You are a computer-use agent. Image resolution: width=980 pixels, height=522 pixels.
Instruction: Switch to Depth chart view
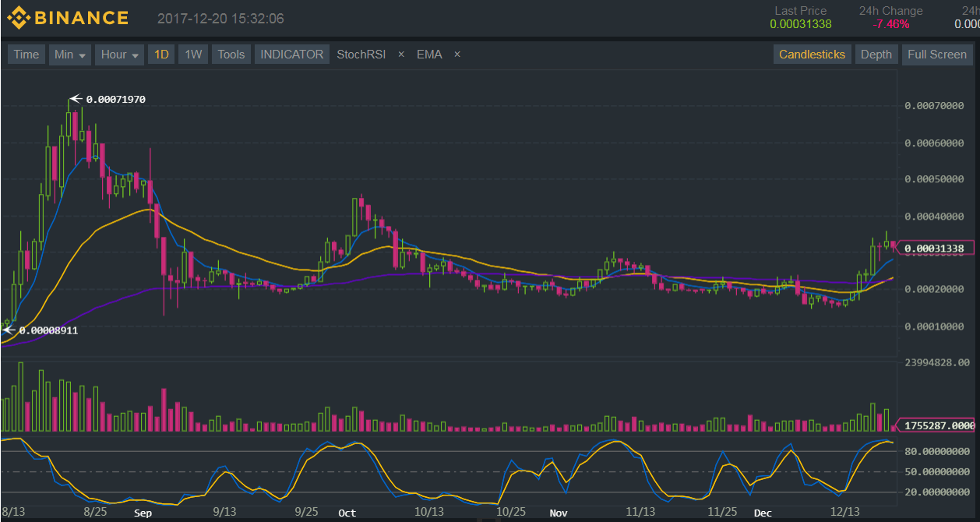(876, 55)
